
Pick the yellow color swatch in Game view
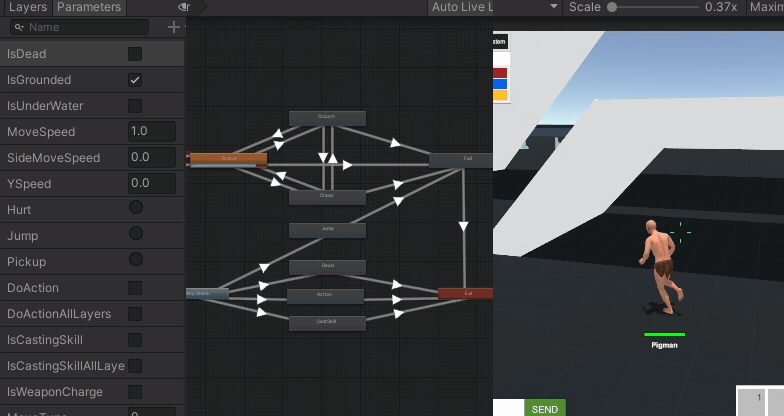click(500, 95)
